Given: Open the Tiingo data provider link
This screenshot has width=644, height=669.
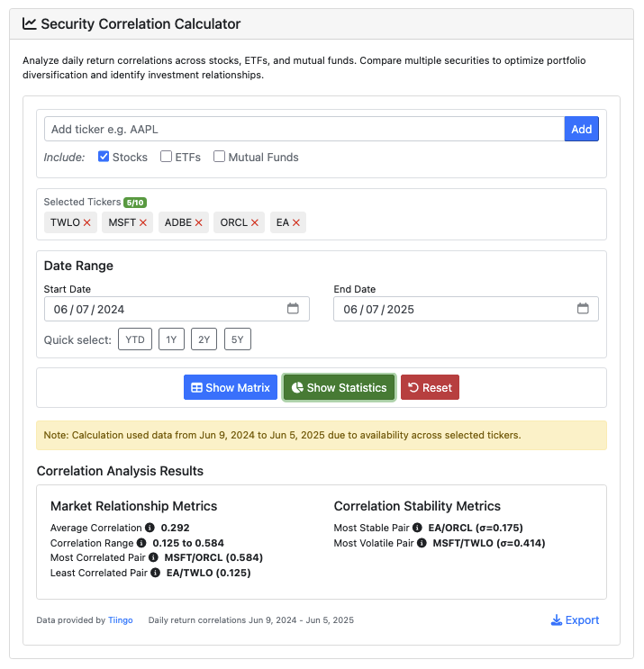Looking at the screenshot, I should click(x=121, y=620).
